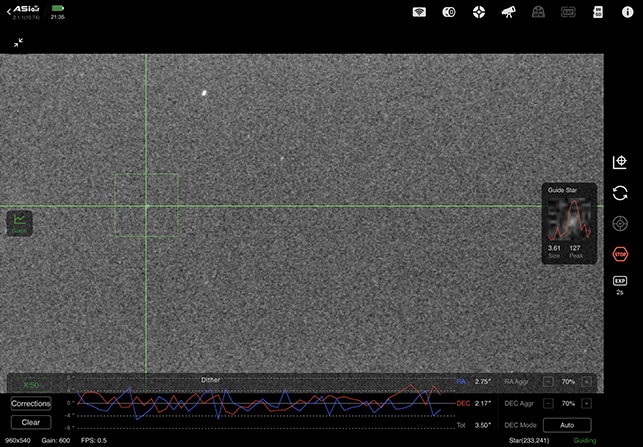Click the RA Aggr 70% value

point(568,382)
